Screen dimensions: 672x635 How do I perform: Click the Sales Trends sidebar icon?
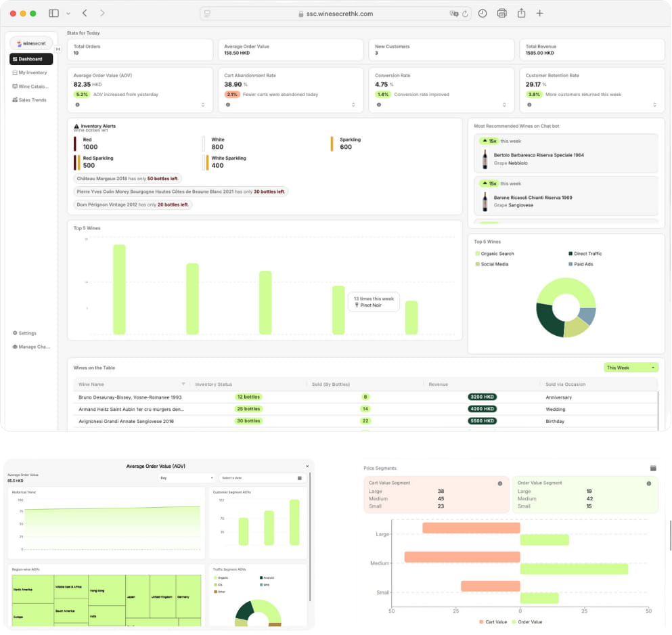[15, 100]
